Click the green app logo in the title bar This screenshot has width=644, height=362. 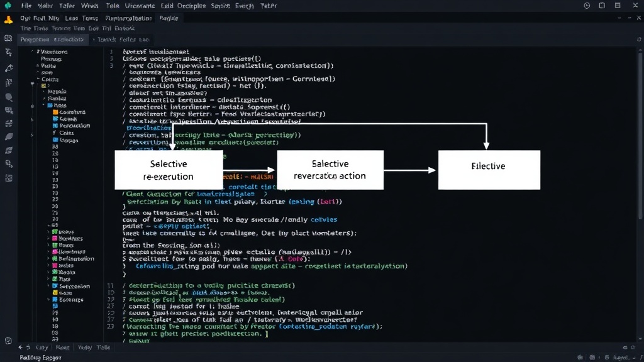tap(8, 6)
